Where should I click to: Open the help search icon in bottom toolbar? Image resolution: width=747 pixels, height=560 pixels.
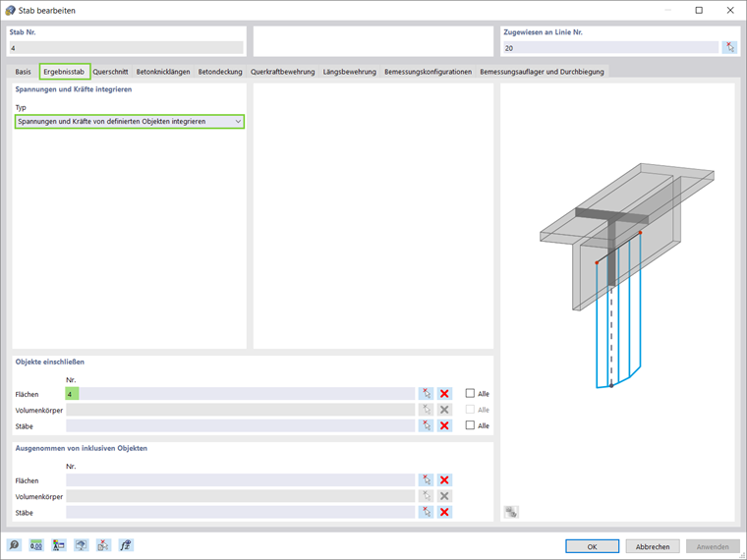[x=15, y=545]
